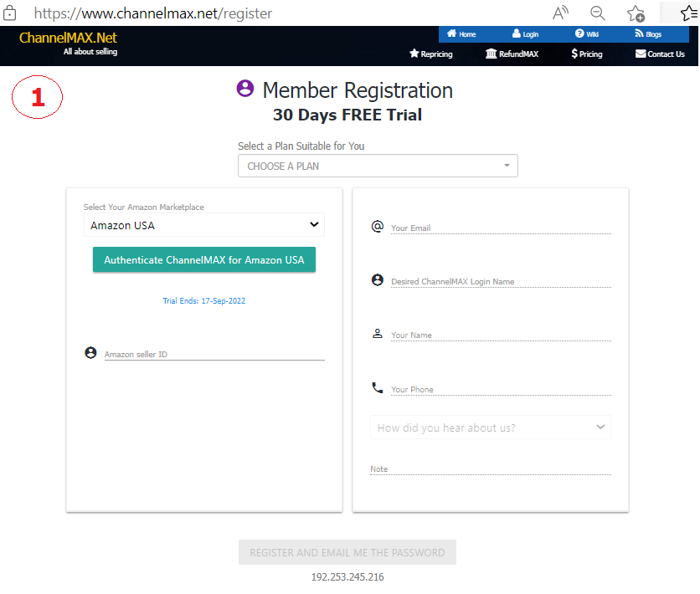The height and width of the screenshot is (594, 700).
Task: Add page to favorites star icon
Action: (636, 13)
